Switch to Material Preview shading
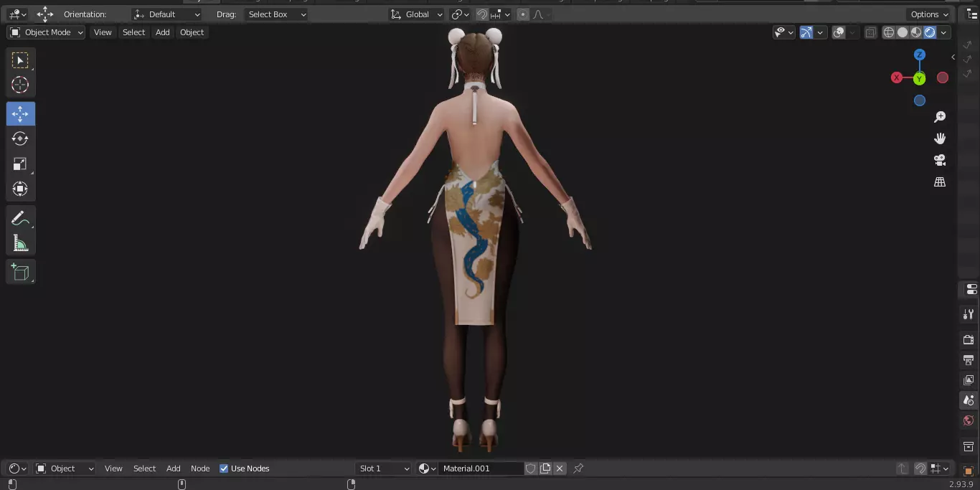This screenshot has width=980, height=490. (916, 32)
